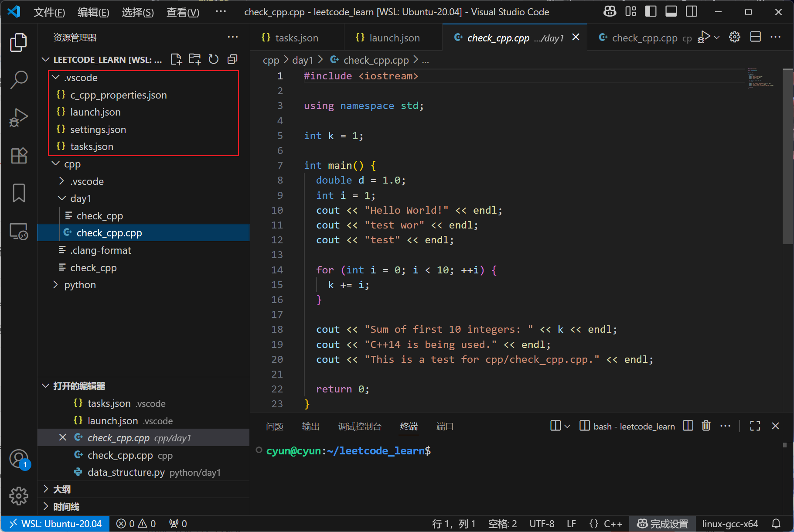Expand the 大纲 section

[45, 489]
